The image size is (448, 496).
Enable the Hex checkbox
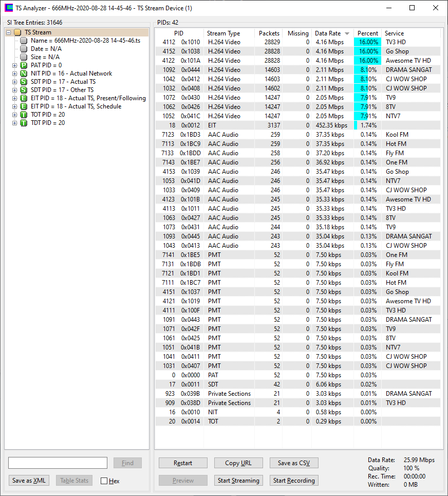(104, 481)
